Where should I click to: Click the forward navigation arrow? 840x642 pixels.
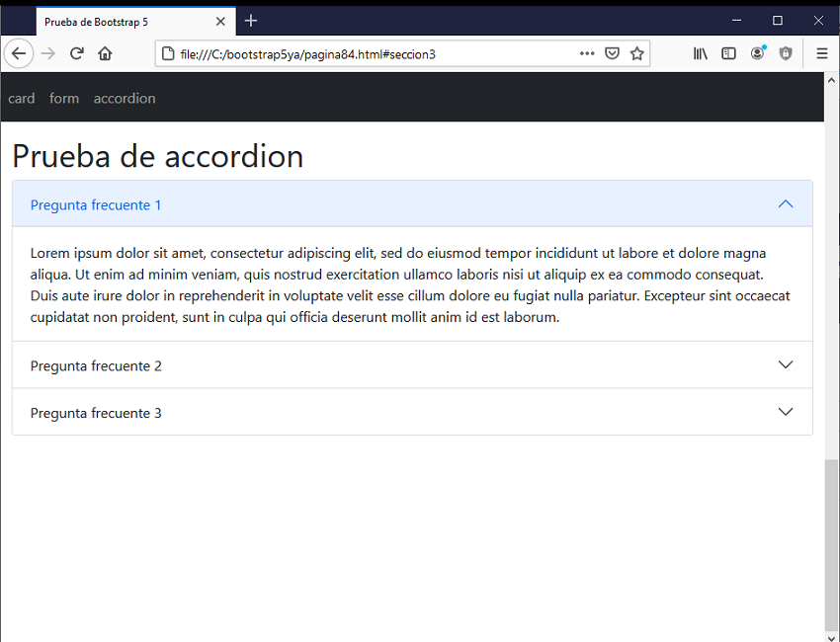48,53
